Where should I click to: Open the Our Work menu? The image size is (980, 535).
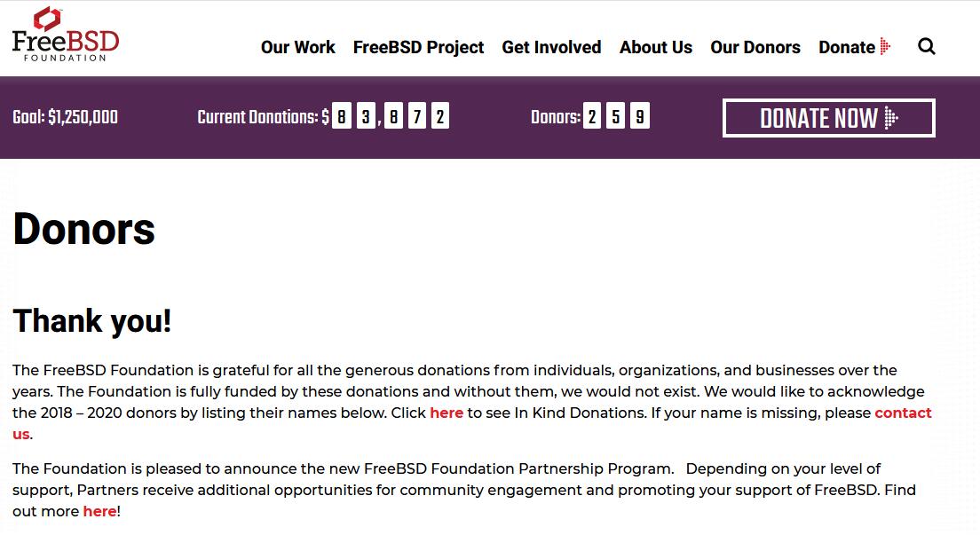(x=297, y=47)
